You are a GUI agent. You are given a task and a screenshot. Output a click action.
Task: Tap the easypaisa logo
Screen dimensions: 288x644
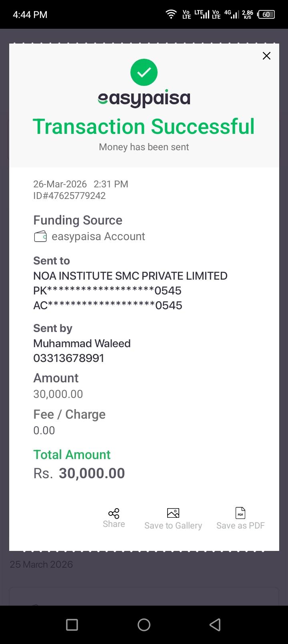(x=144, y=99)
